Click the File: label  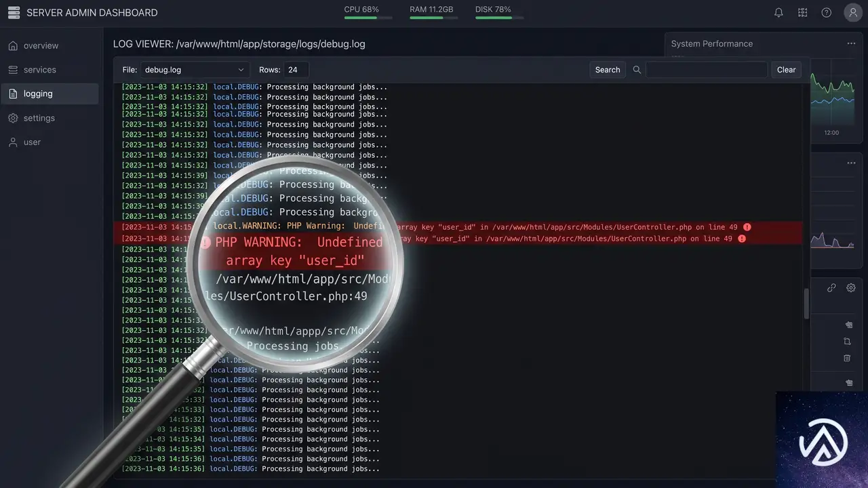[x=130, y=70]
